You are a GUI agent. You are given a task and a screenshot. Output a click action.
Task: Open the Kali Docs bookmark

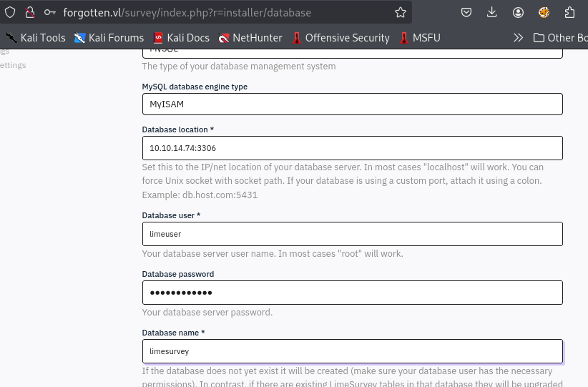(x=181, y=38)
